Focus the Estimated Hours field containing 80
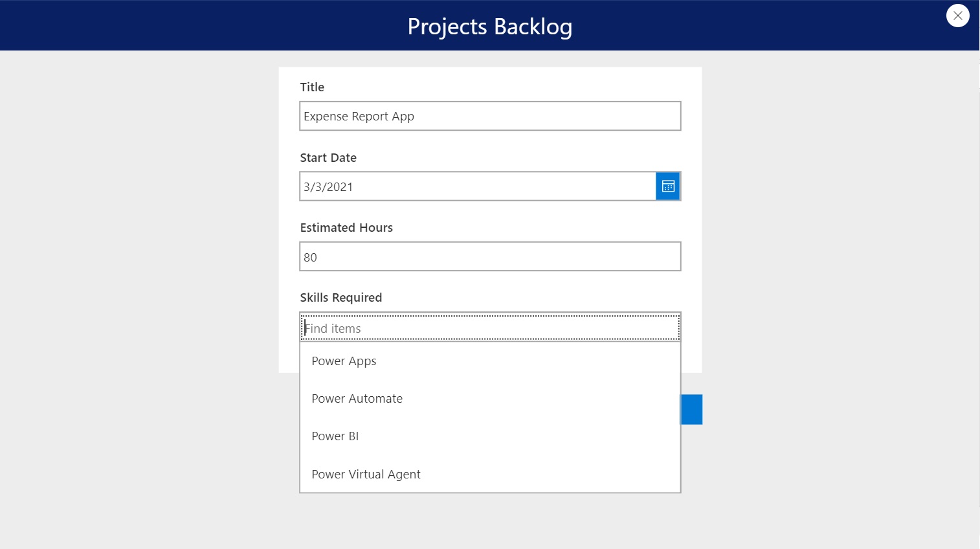 pyautogui.click(x=490, y=256)
